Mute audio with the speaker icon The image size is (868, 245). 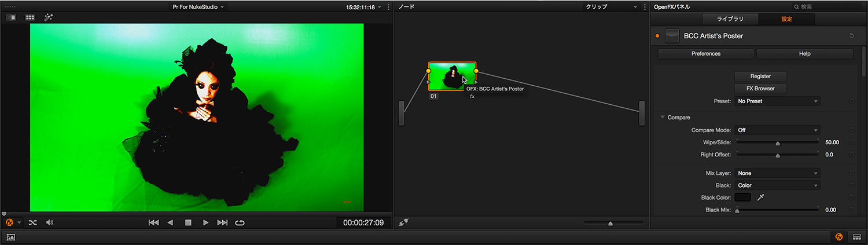point(50,222)
